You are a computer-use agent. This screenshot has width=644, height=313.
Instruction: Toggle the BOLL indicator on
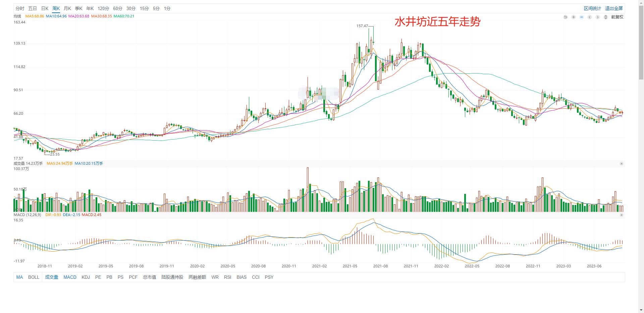click(x=34, y=277)
